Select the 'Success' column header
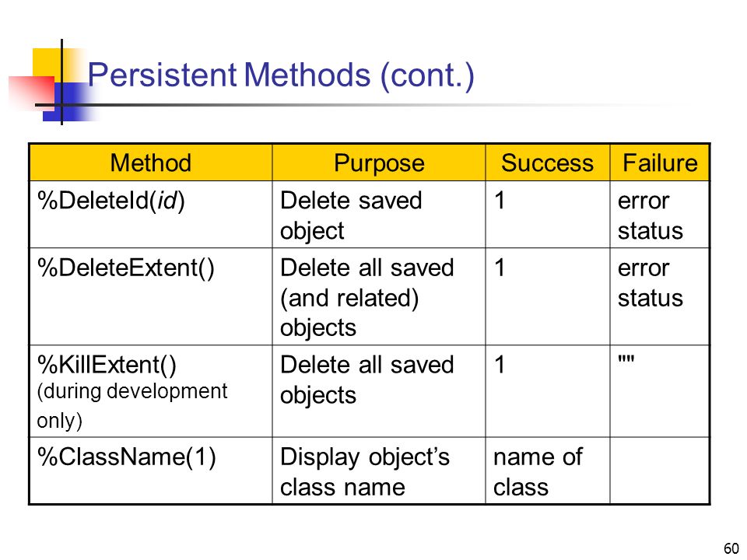The image size is (747, 560). point(547,163)
